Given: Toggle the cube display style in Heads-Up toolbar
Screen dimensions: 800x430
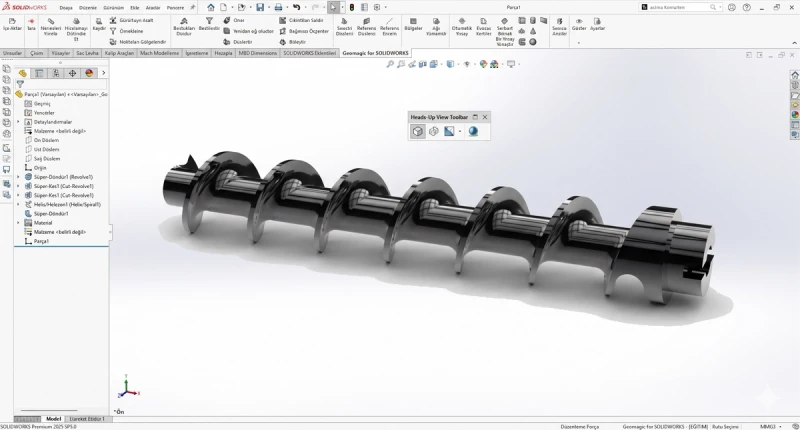Looking at the screenshot, I should [x=417, y=132].
